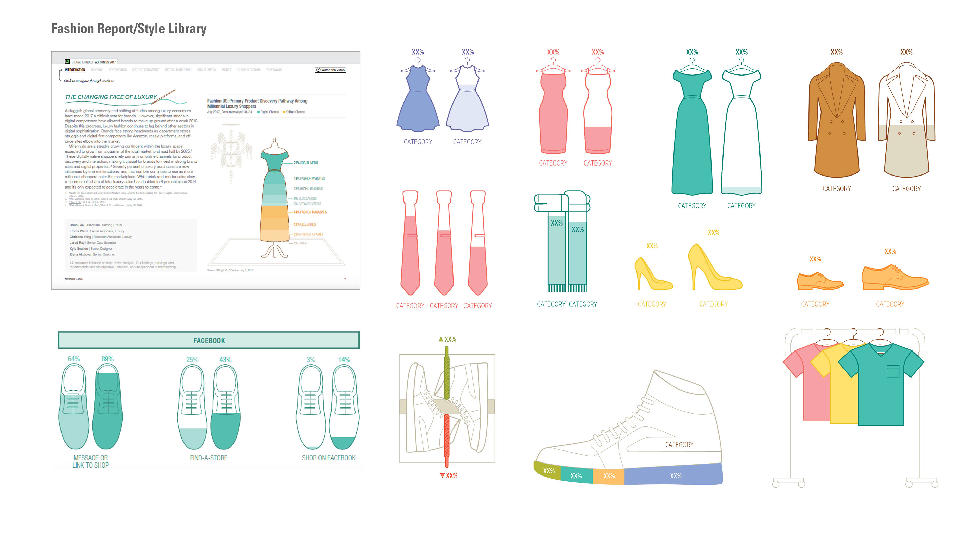Click the green shoelace up arrow marker

(441, 339)
